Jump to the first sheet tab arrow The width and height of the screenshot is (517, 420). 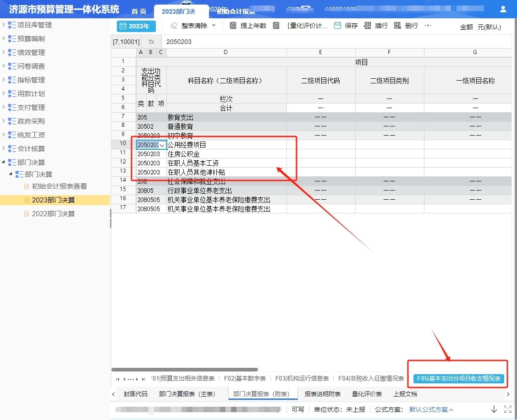point(117,379)
